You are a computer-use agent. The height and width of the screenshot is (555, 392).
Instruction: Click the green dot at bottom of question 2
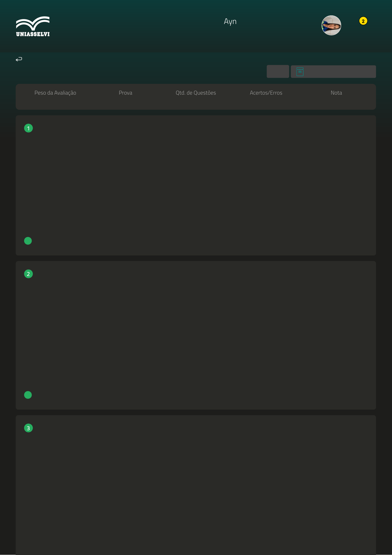point(28,395)
